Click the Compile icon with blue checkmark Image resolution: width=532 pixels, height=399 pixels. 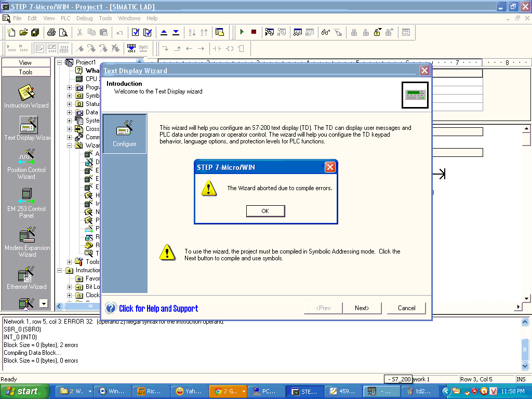(x=136, y=32)
